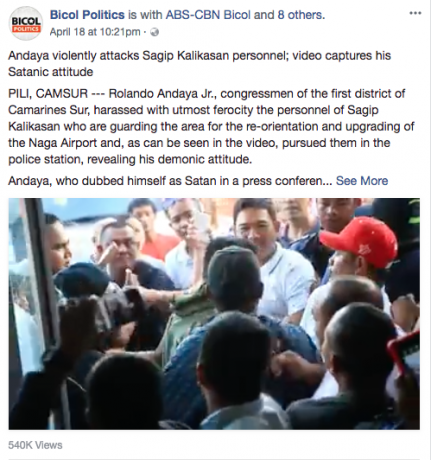Image resolution: width=431 pixels, height=460 pixels.
Task: Expand post text with See More
Action: pyautogui.click(x=362, y=181)
